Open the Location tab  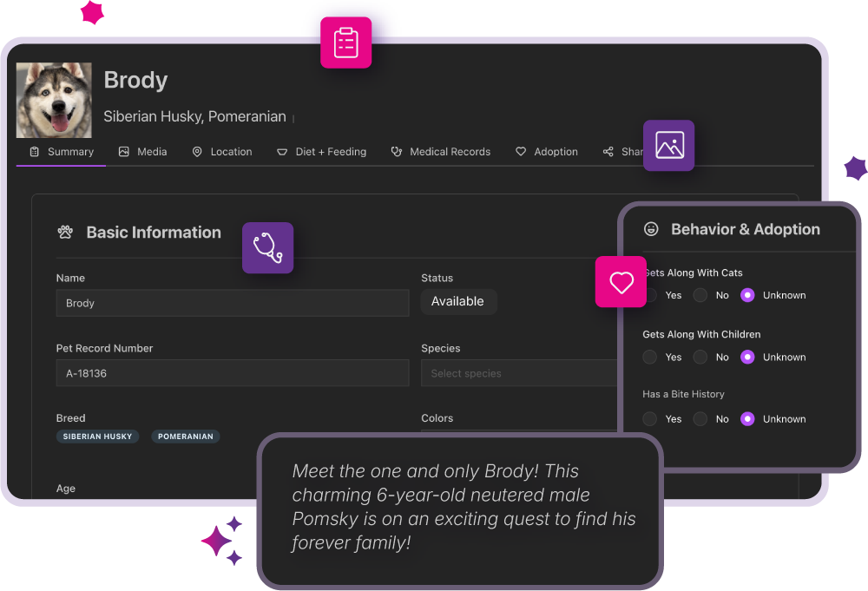tap(222, 152)
